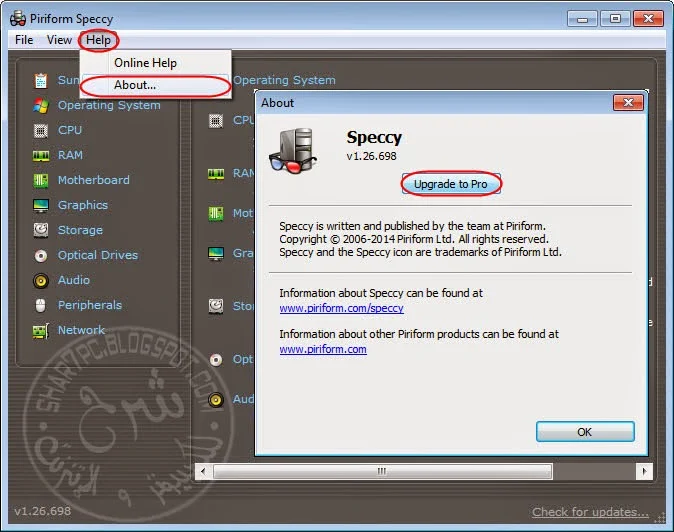
Task: Minimize the Piriform Speccy window
Action: (582, 19)
